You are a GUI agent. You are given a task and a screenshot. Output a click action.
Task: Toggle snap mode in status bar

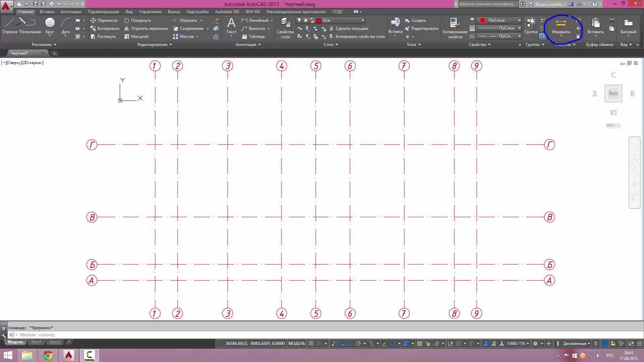click(319, 343)
